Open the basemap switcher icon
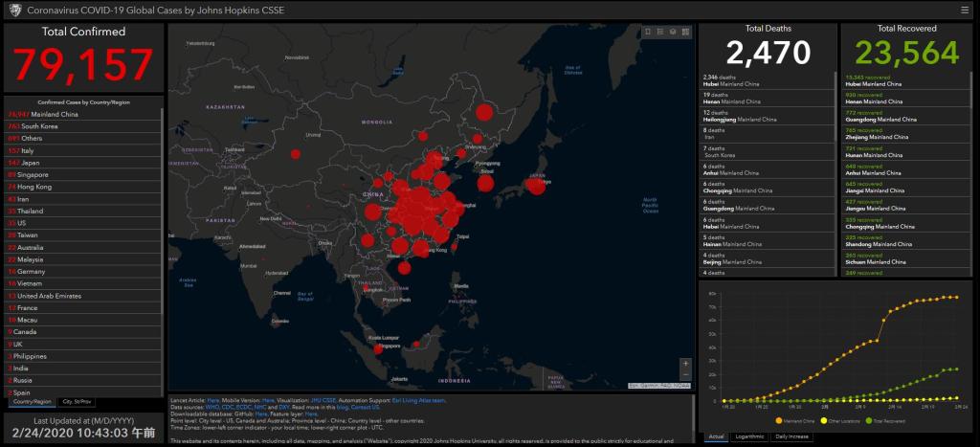 (x=673, y=32)
